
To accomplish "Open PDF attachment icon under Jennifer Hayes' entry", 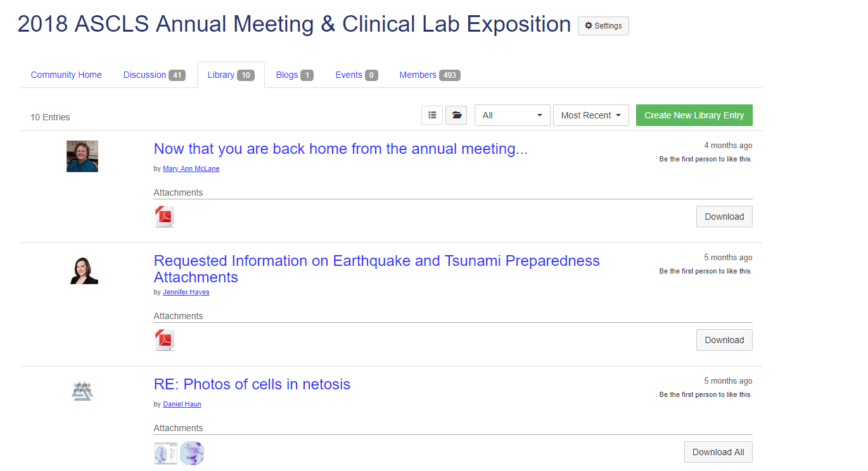I will 165,340.
